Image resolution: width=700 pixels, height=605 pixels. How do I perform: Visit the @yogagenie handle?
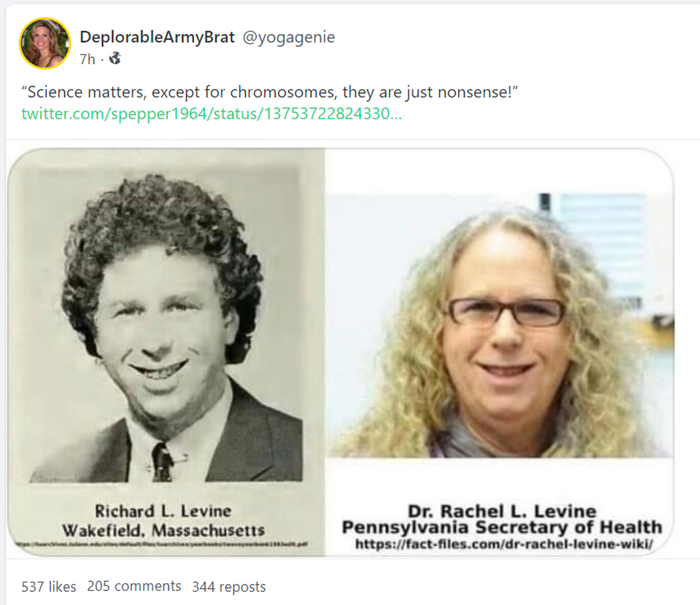coord(288,37)
